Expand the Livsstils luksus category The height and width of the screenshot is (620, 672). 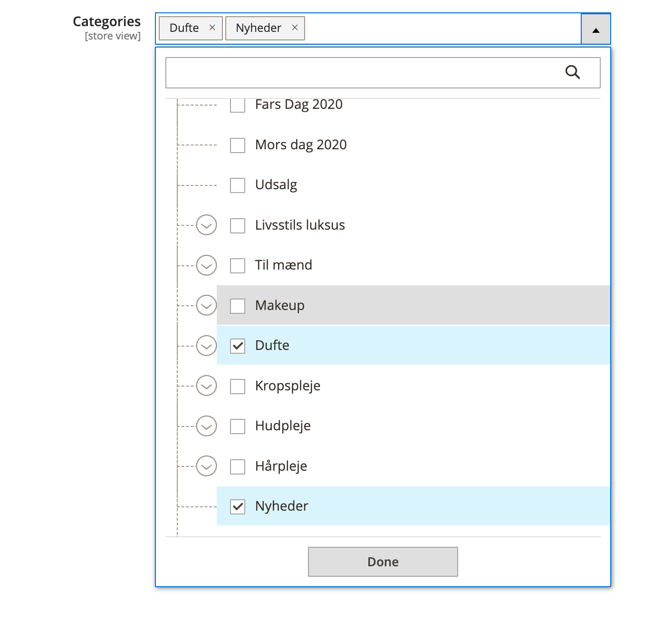[206, 225]
